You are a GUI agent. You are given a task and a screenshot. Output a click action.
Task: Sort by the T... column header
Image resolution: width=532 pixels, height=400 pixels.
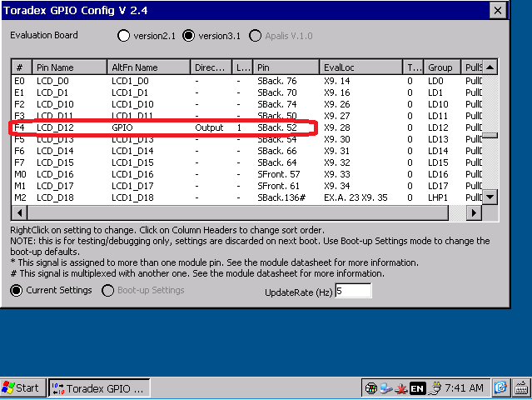(x=413, y=67)
